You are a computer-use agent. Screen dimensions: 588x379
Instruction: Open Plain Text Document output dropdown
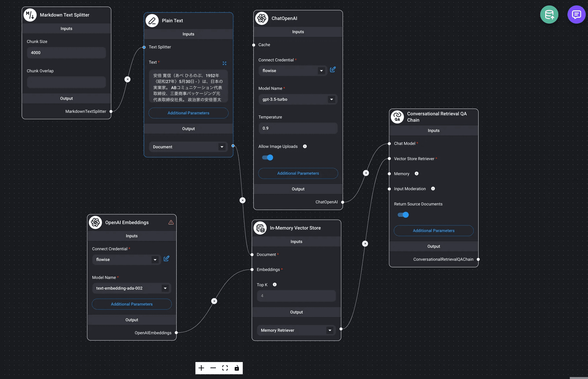pyautogui.click(x=222, y=147)
